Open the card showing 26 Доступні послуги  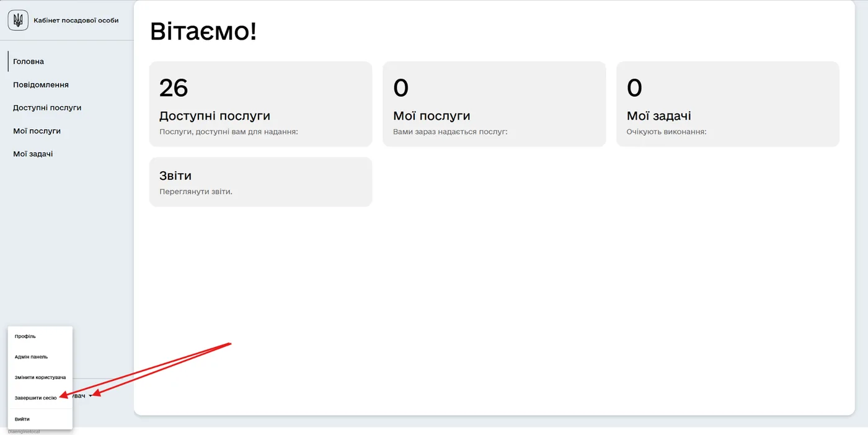(x=260, y=104)
